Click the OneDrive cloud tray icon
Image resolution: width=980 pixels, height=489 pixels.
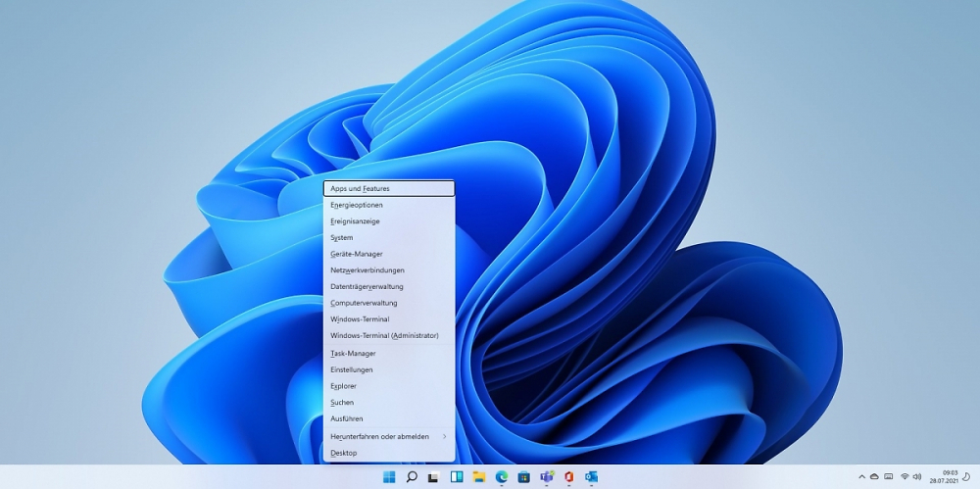coord(874,477)
